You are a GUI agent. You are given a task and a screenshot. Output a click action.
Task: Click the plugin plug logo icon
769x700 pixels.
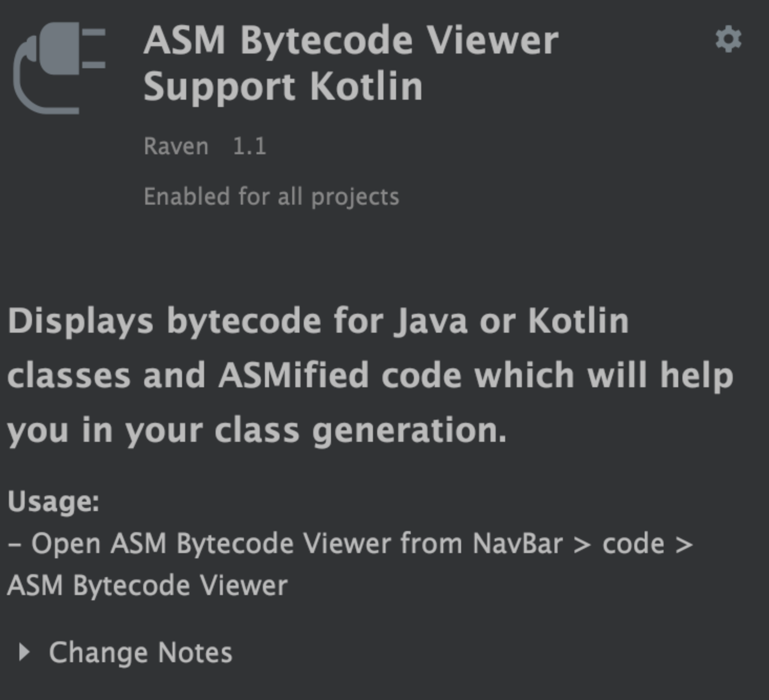[x=59, y=67]
